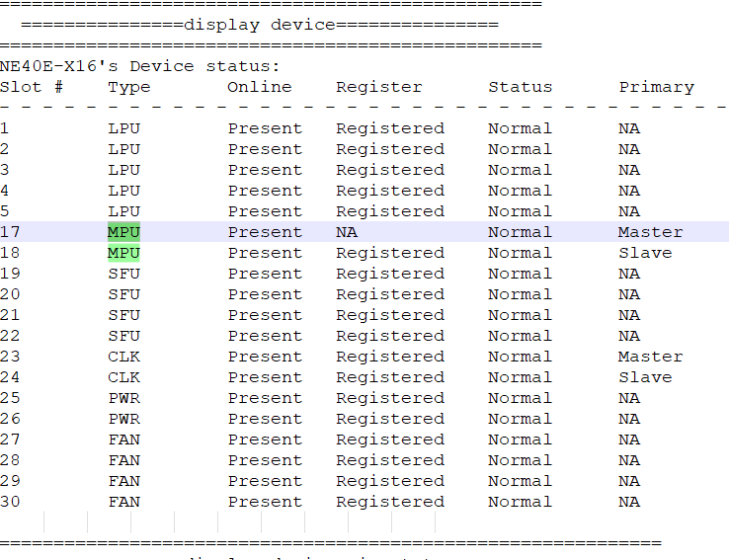Click the 'Online' column header

(x=260, y=87)
